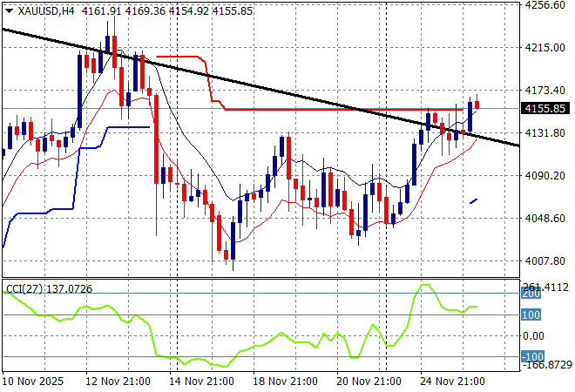Screen dimensions: 575x392
Task: Click the -166.8729 indicator scale minimum
Action: pyautogui.click(x=547, y=365)
